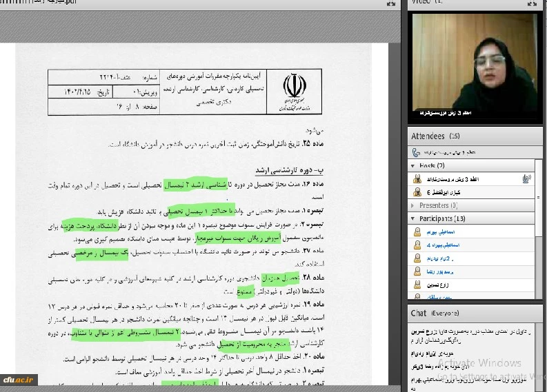This screenshot has width=547, height=392.
Task: Click the second participant's avatar icon
Action: (417, 245)
